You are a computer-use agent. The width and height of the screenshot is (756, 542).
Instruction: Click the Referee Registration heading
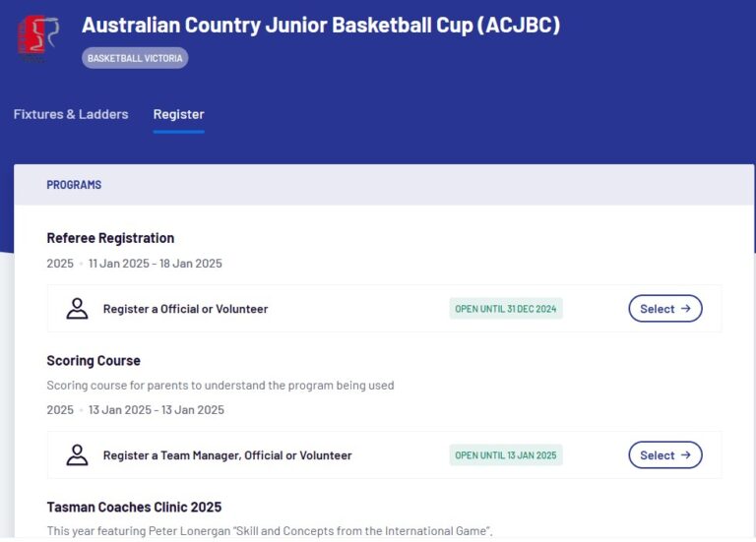[x=110, y=238]
